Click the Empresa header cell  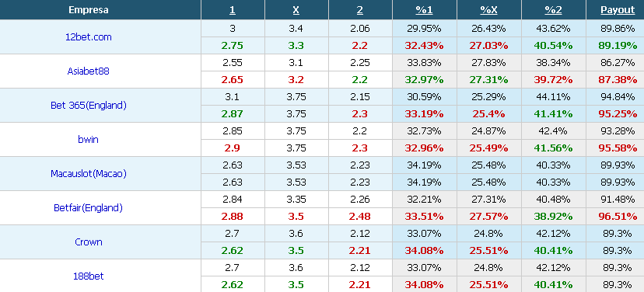[89, 10]
